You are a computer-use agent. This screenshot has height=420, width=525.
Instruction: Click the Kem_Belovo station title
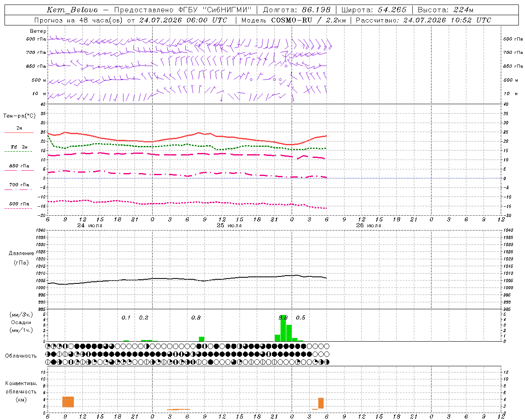click(73, 10)
